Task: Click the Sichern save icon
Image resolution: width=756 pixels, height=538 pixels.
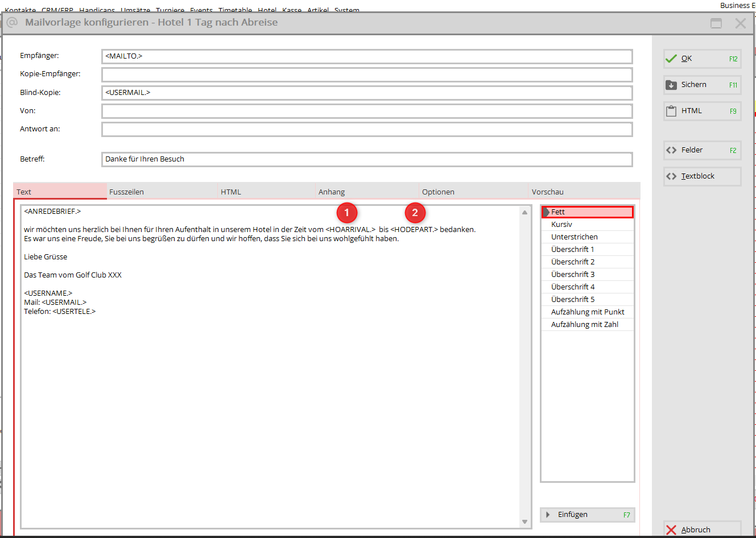Action: tap(671, 85)
